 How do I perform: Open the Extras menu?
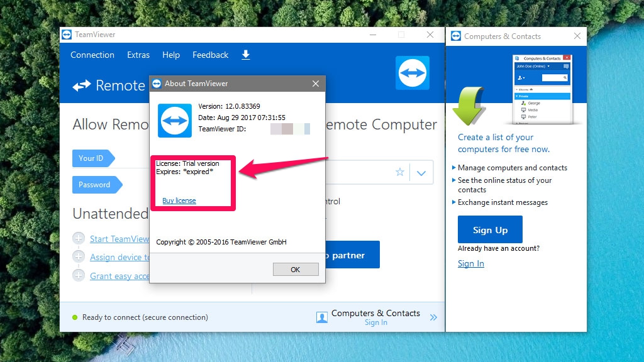(x=138, y=55)
